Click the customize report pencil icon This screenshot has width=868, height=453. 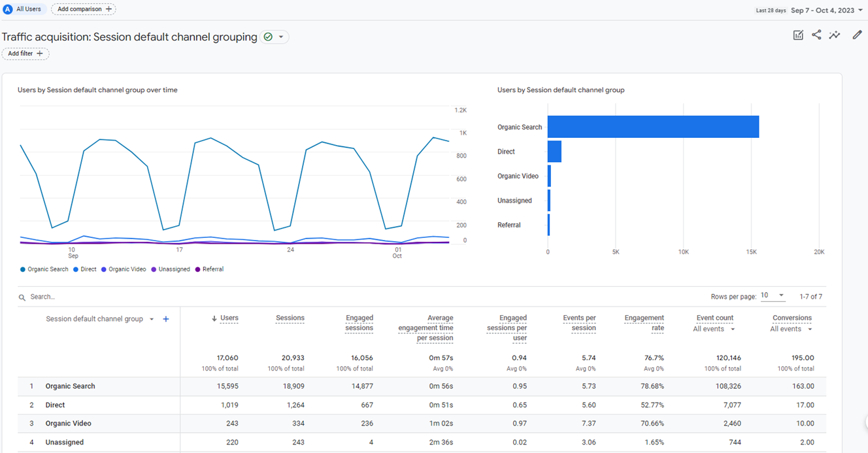pos(857,35)
